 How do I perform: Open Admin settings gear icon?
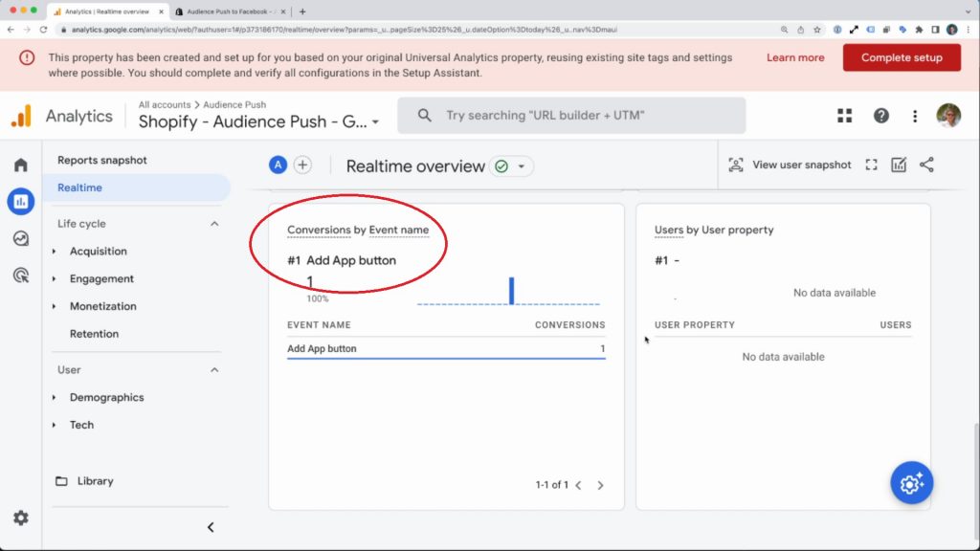(x=21, y=518)
